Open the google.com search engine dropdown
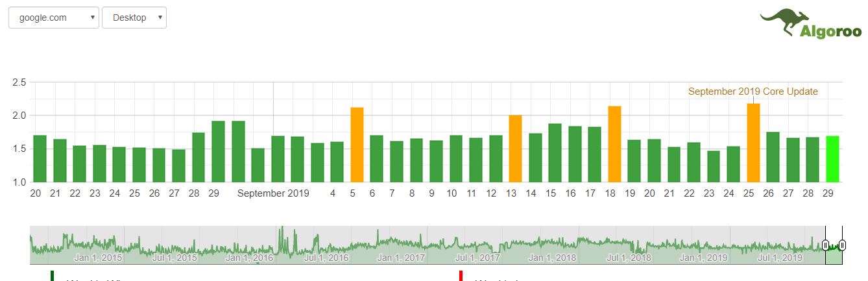868x281 pixels. [54, 18]
